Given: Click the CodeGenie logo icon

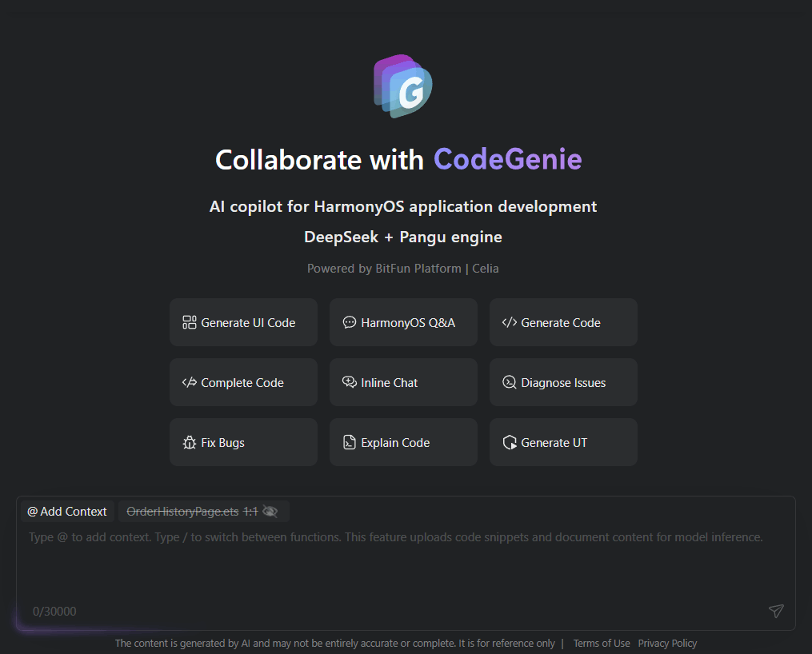Looking at the screenshot, I should point(403,86).
